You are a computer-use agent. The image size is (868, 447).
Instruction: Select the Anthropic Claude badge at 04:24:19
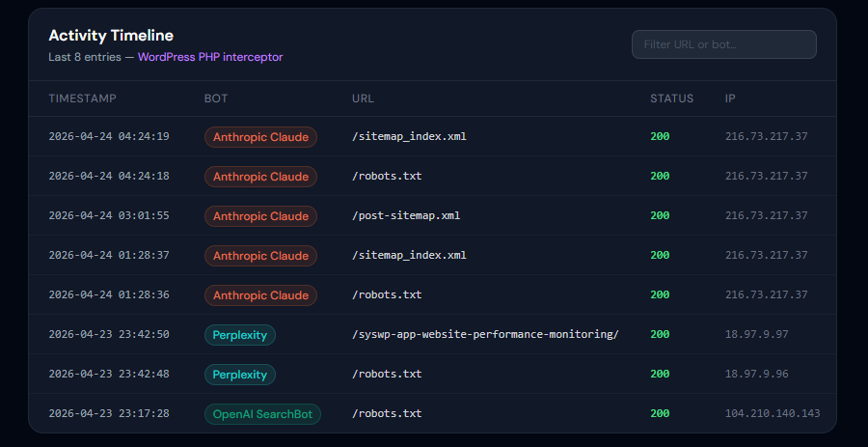[260, 137]
